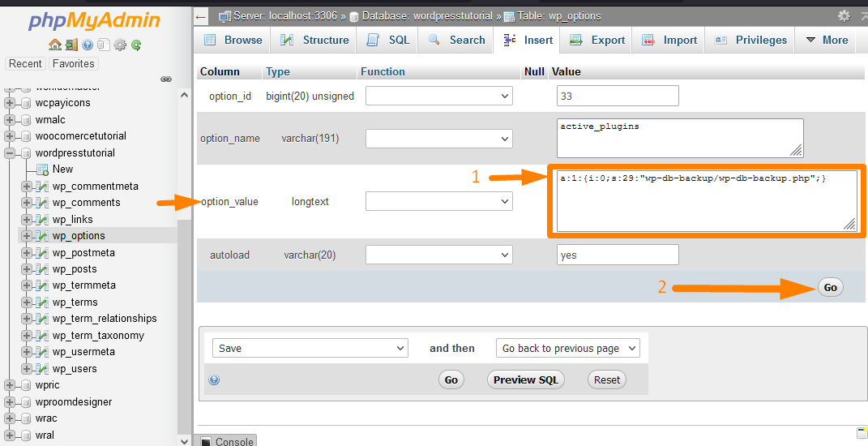Image resolution: width=868 pixels, height=446 pixels.
Task: Open function dropdown for autoload
Action: tap(439, 255)
